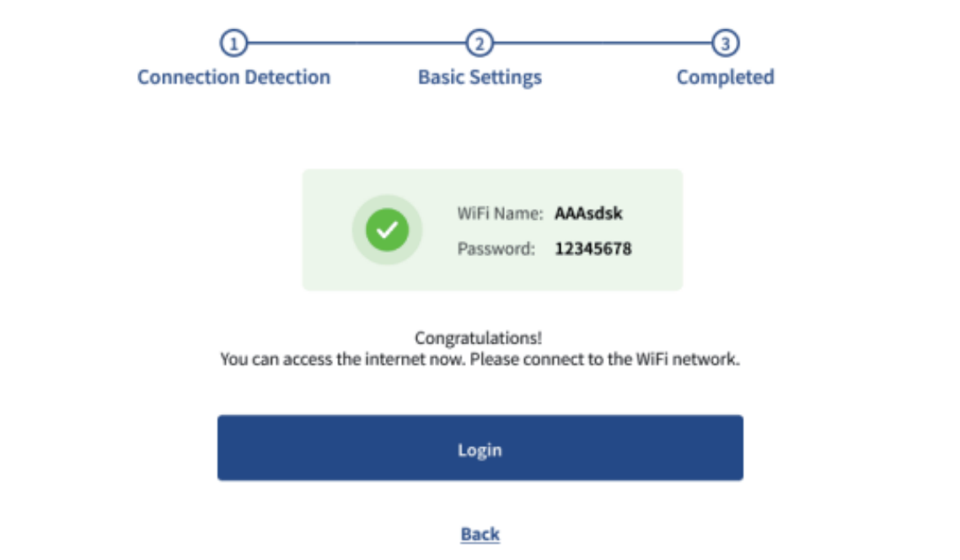Click the step 1 circle icon
Screen dimensions: 960x560
(x=234, y=43)
